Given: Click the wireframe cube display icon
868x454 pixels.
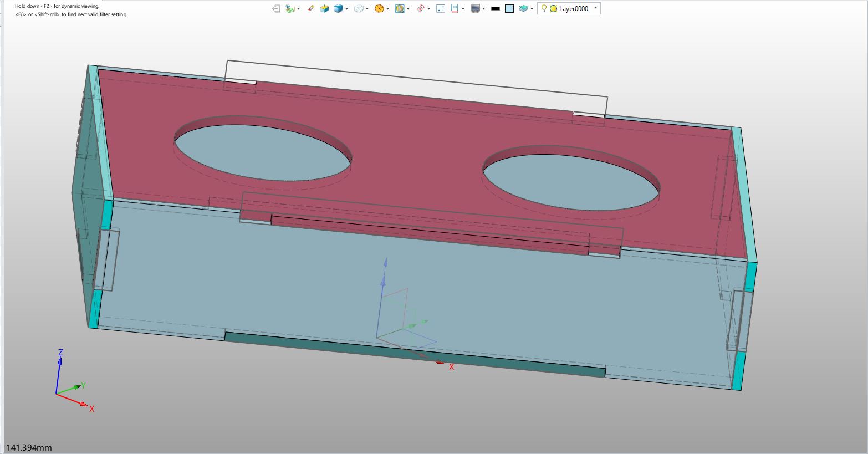Looking at the screenshot, I should point(359,8).
